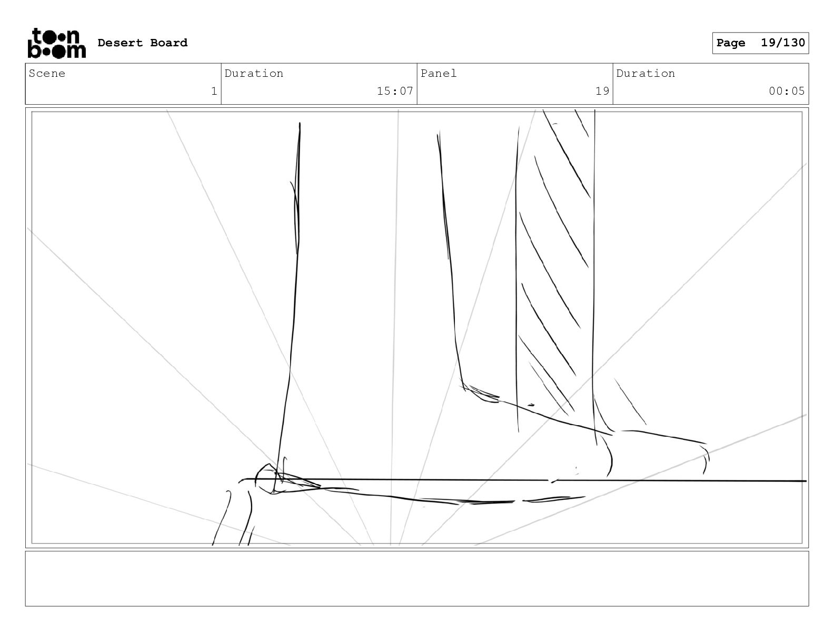Select panel number value '19'

(x=602, y=91)
